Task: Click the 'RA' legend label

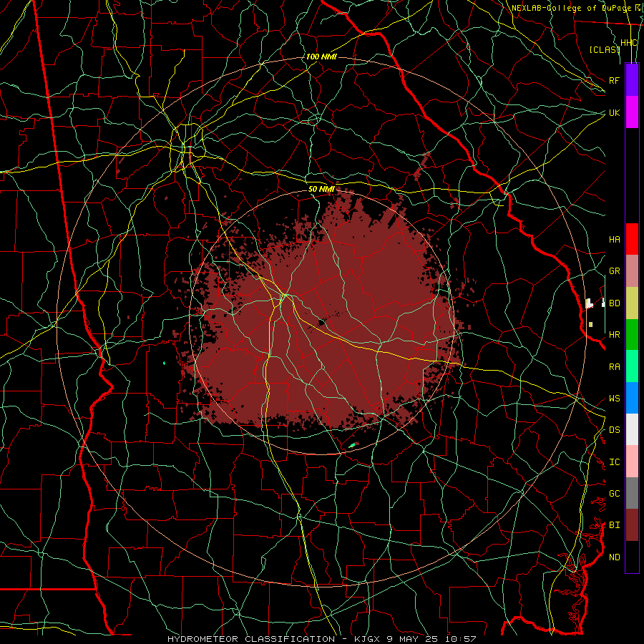Action: click(615, 367)
